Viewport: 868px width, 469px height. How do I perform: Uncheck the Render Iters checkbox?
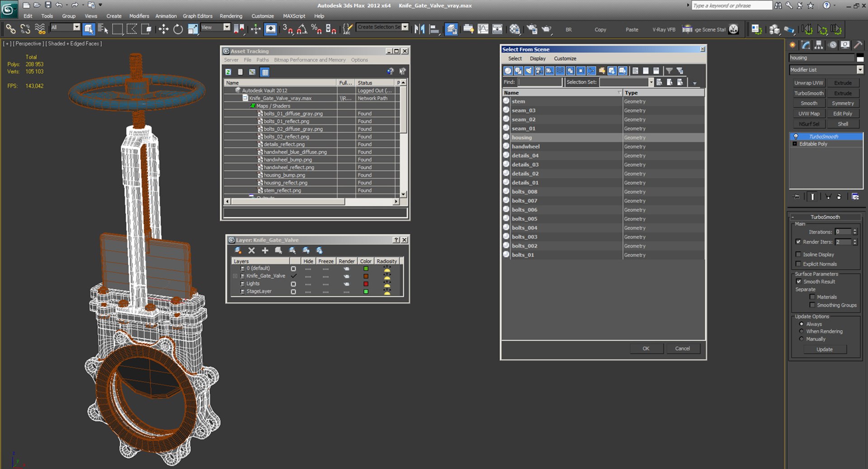pos(798,242)
